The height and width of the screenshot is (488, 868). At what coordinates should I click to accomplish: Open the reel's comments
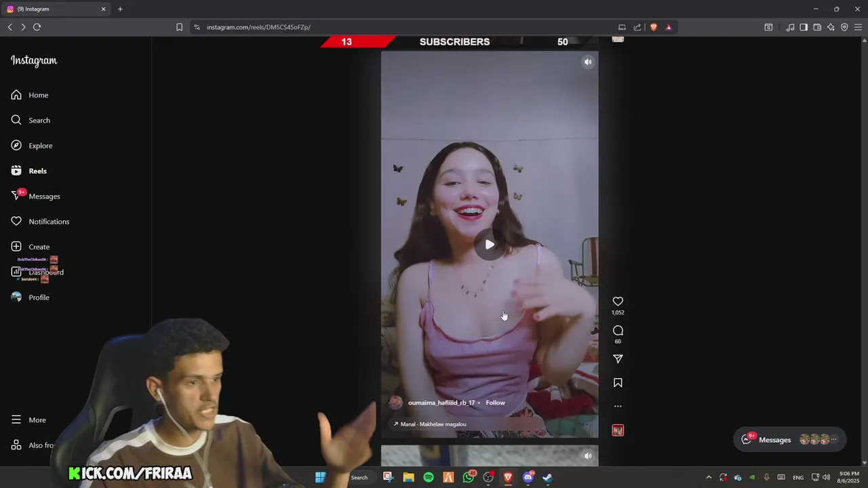click(618, 331)
